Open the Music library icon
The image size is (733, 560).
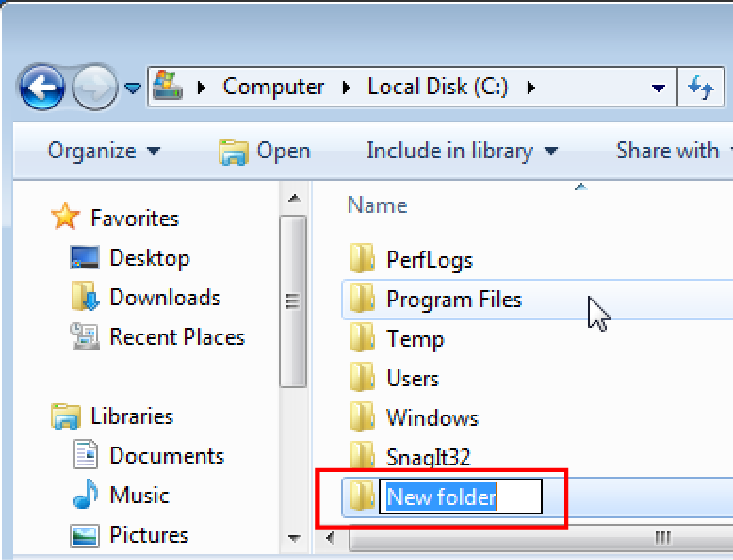pos(85,495)
